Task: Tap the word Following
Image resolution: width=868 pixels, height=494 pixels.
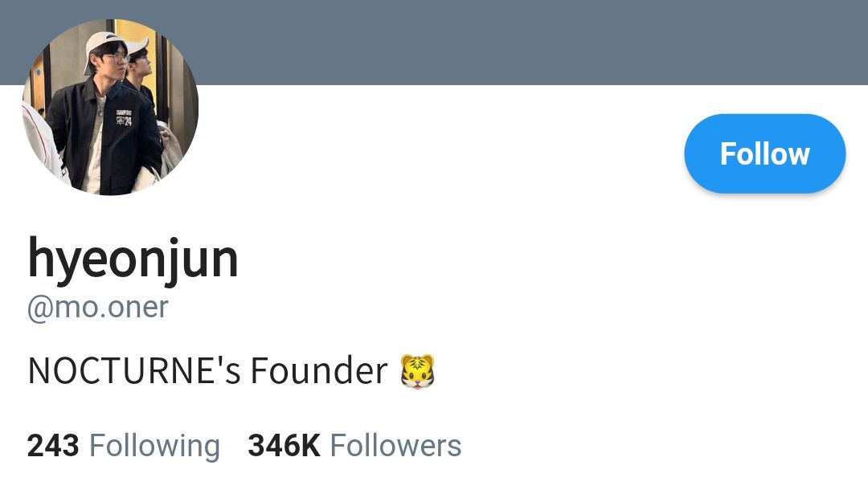Action: coord(154,447)
